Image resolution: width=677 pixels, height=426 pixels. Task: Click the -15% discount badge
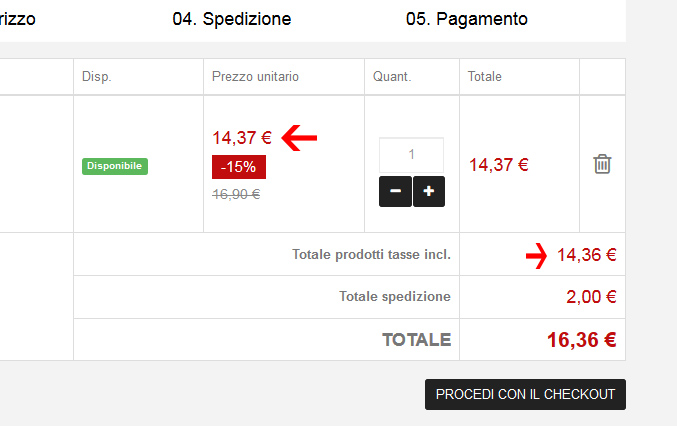point(238,166)
